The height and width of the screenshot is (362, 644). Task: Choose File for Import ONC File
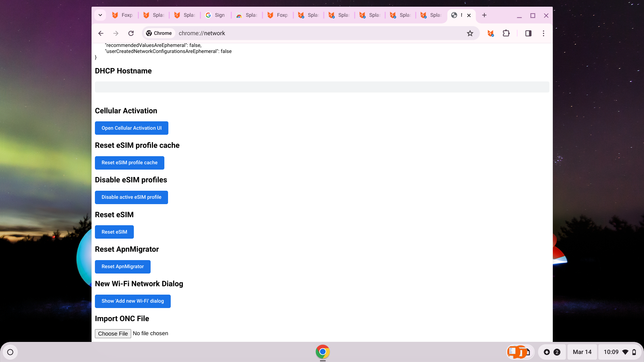pos(113,333)
